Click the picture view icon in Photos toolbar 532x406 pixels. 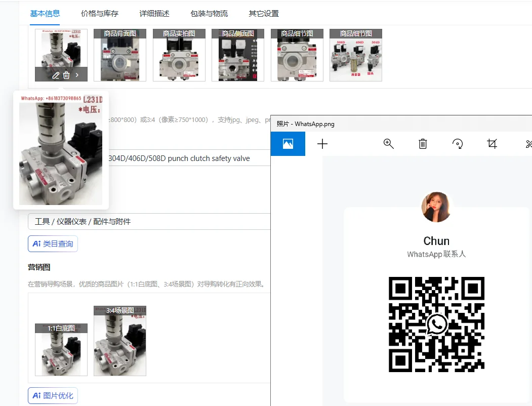pos(288,144)
